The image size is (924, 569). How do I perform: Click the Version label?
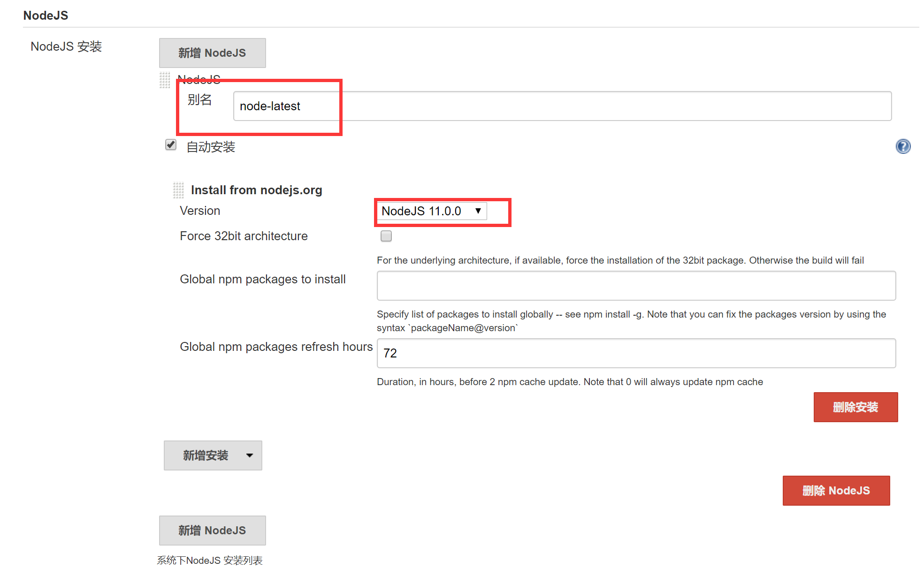(200, 211)
